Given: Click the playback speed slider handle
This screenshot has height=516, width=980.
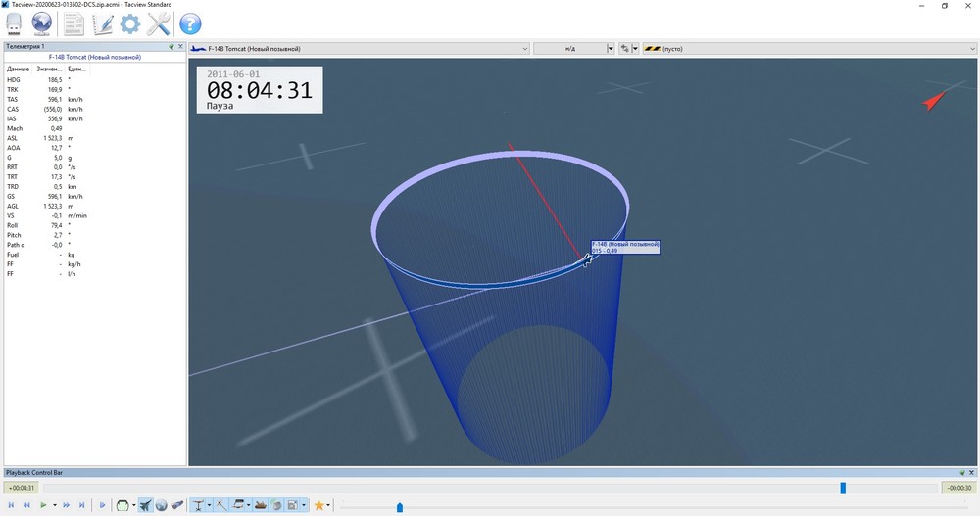Looking at the screenshot, I should [399, 507].
